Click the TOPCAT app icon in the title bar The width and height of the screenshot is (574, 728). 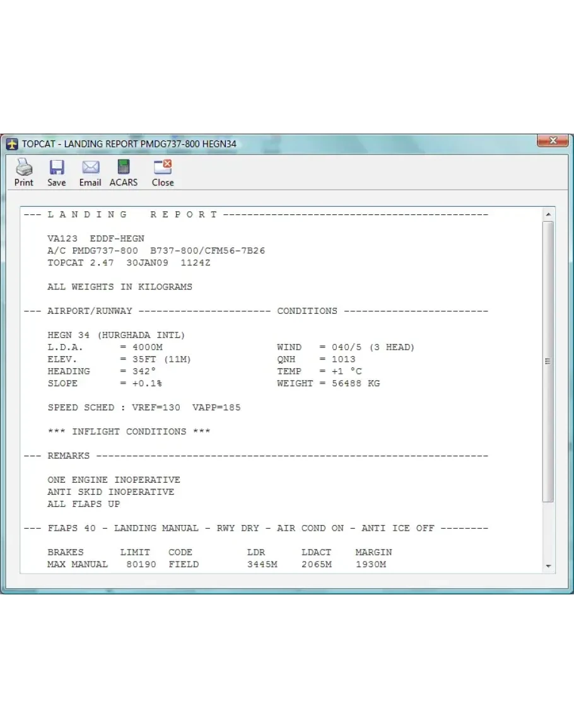point(12,144)
